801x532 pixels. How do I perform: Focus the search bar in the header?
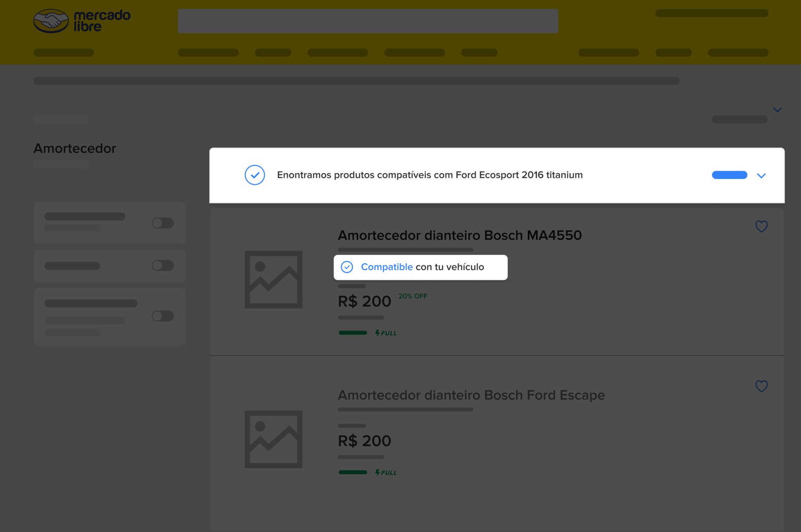point(368,21)
